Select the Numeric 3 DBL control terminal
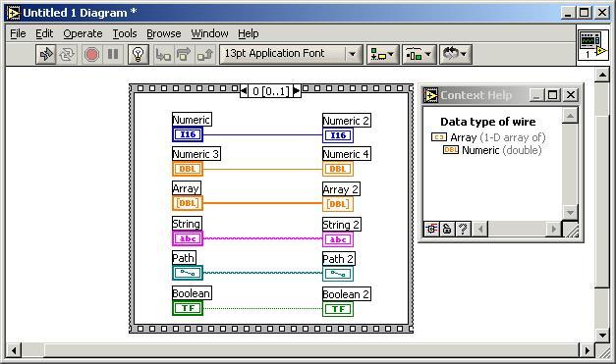 (x=188, y=169)
